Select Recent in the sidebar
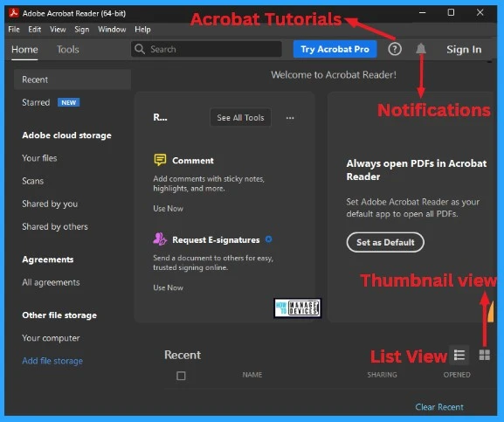The height and width of the screenshot is (422, 504). 72,80
